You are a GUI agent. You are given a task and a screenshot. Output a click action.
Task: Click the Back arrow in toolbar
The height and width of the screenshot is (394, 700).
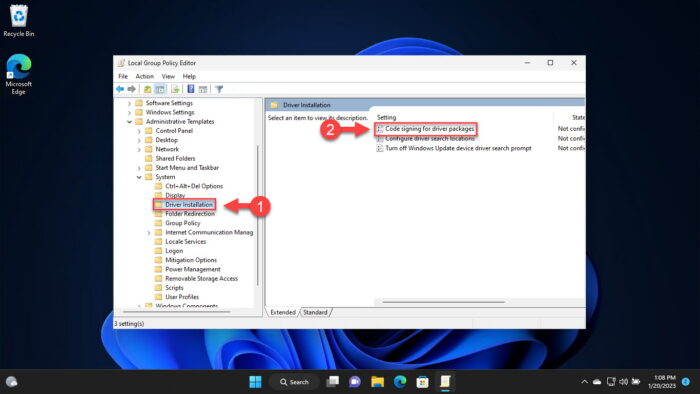click(x=120, y=89)
